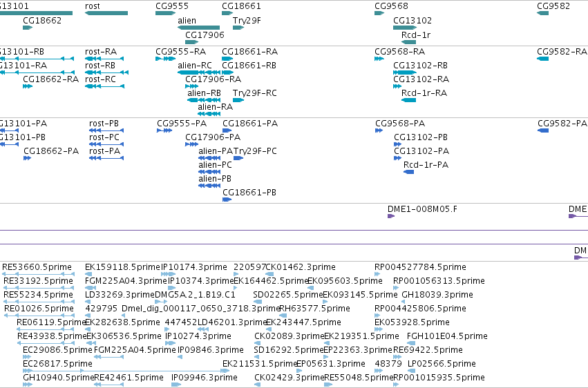This screenshot has height=388, width=588.
Task: Click protein CG9555-PA
Action: click(x=182, y=124)
